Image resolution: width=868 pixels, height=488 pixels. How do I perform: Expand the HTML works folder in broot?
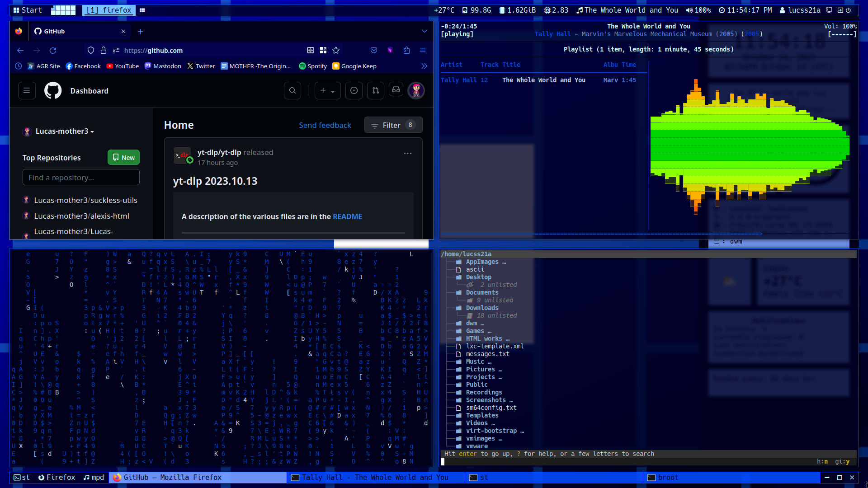tap(484, 339)
